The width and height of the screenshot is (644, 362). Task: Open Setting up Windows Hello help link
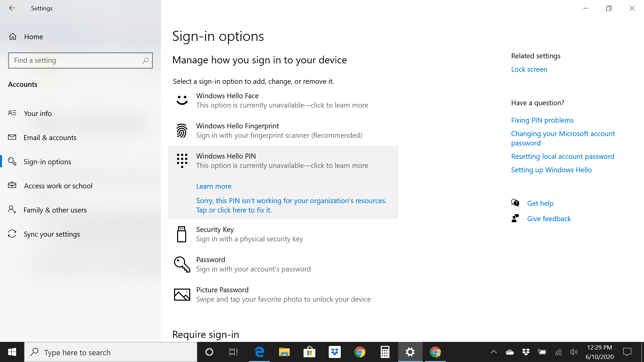coord(551,170)
